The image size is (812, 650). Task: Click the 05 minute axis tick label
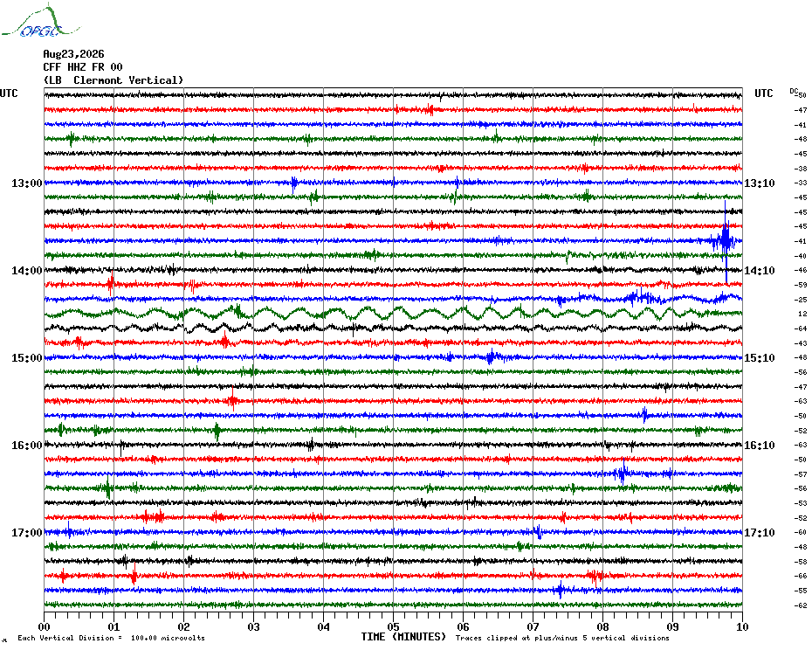pyautogui.click(x=394, y=626)
